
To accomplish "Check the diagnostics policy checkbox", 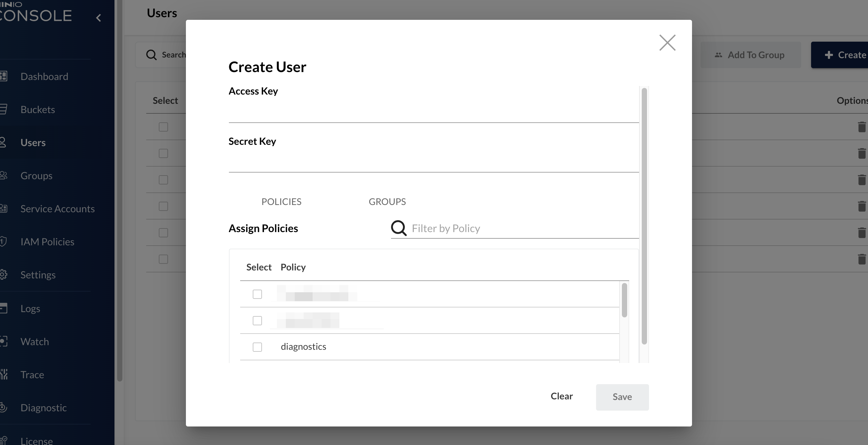I will point(257,346).
